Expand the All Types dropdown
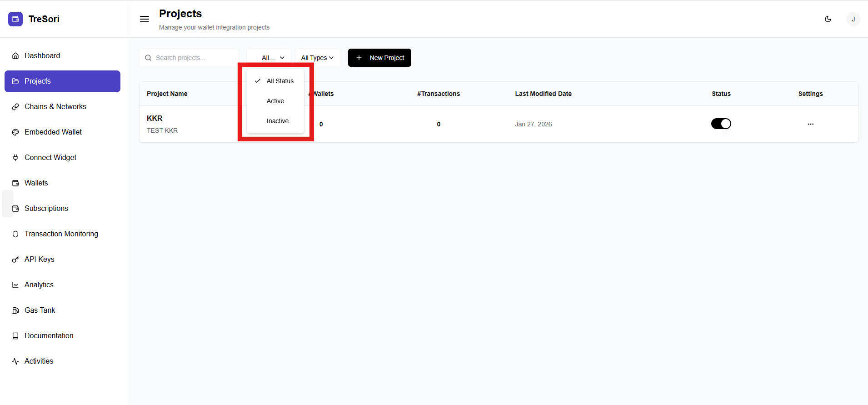This screenshot has width=868, height=405. click(317, 58)
